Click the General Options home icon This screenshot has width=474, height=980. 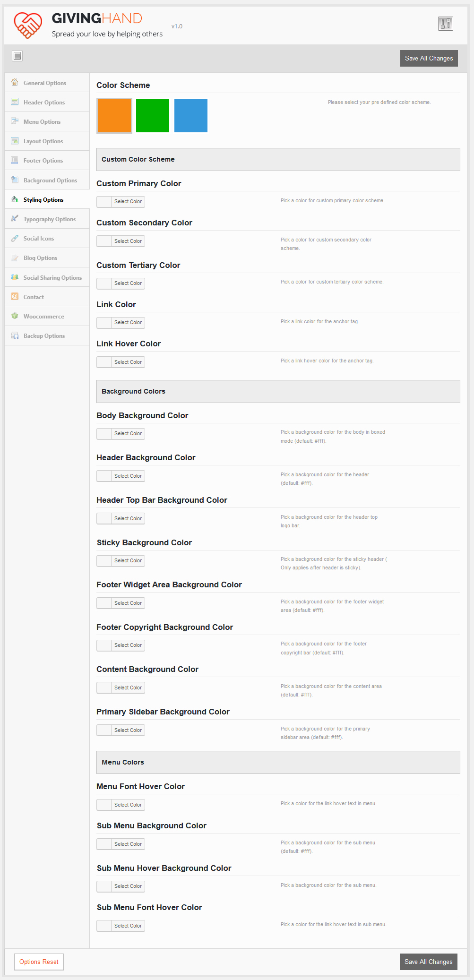[15, 82]
